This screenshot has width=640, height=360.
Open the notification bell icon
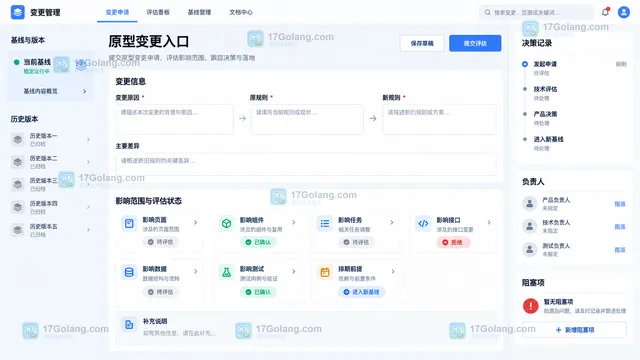(x=605, y=12)
